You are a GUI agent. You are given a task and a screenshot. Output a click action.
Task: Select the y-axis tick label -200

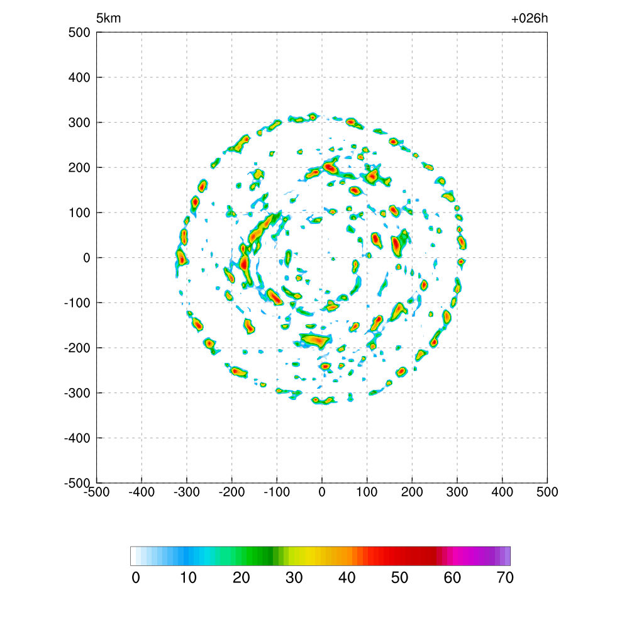pos(77,348)
